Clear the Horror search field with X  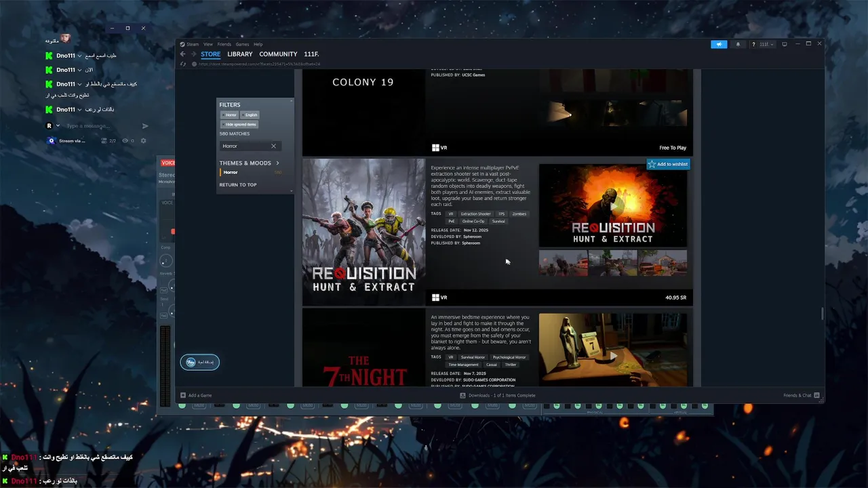(x=273, y=146)
